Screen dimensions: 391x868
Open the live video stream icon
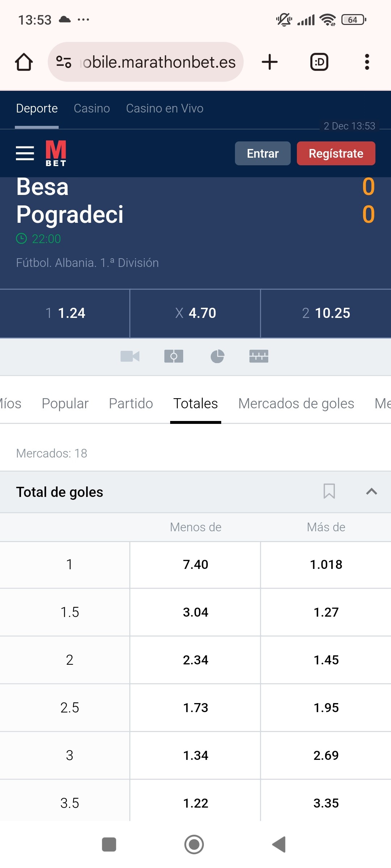[130, 356]
